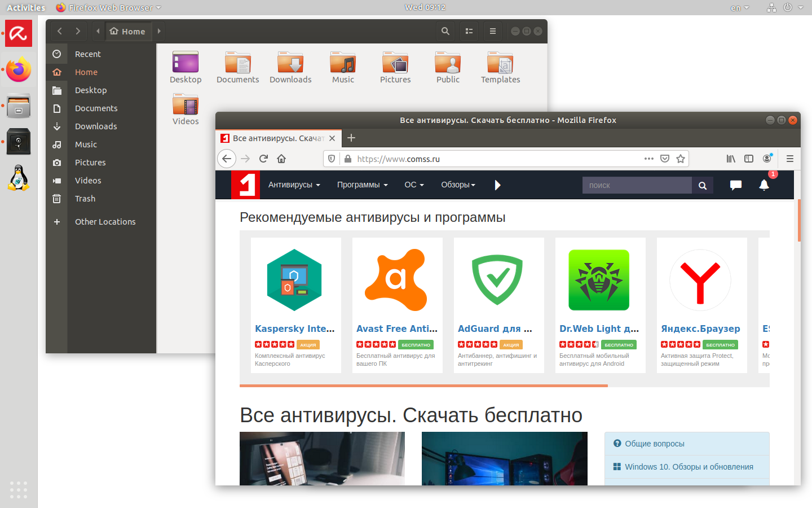Viewport: 812px width, 508px height.
Task: Expand the Антивирусы dropdown menu
Action: pyautogui.click(x=294, y=185)
